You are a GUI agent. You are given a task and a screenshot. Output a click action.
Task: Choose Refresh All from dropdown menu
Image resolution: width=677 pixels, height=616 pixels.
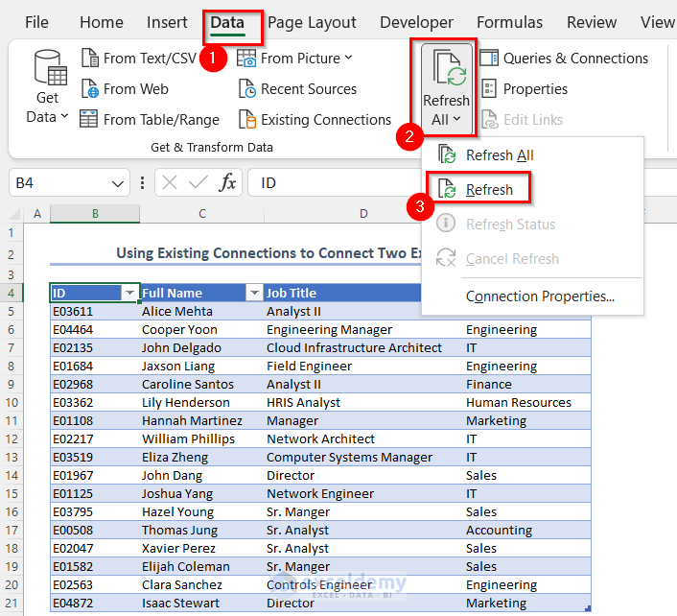pyautogui.click(x=532, y=155)
